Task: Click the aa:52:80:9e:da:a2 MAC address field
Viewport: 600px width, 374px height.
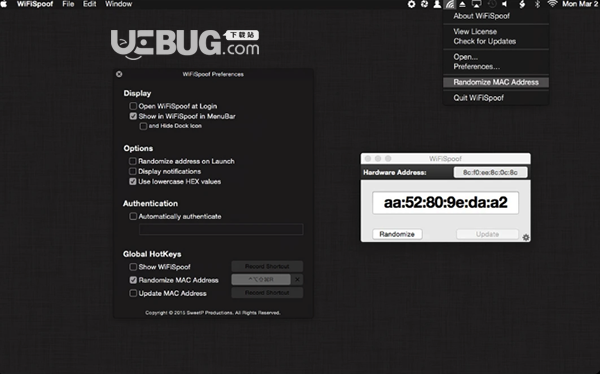Action: click(445, 203)
